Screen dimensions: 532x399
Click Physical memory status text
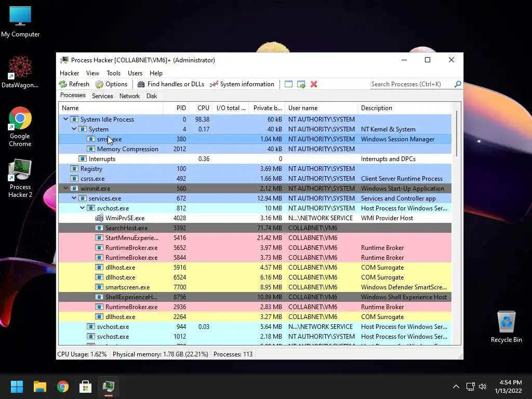click(160, 354)
